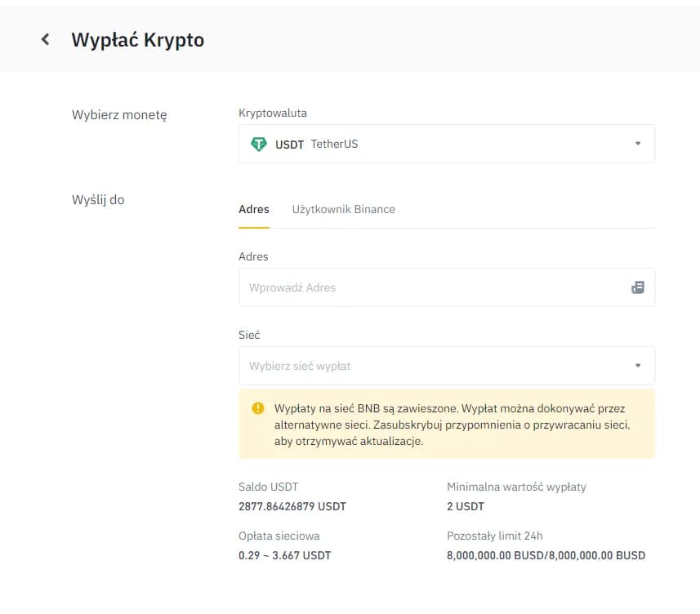Screen dimensions: 700x614
Task: Open the USDT TetherUS cryptocurrency dropdown
Action: [x=446, y=144]
